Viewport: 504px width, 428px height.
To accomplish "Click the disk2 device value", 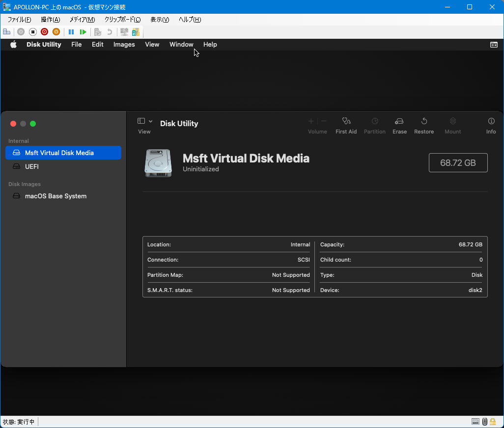I will tap(476, 290).
